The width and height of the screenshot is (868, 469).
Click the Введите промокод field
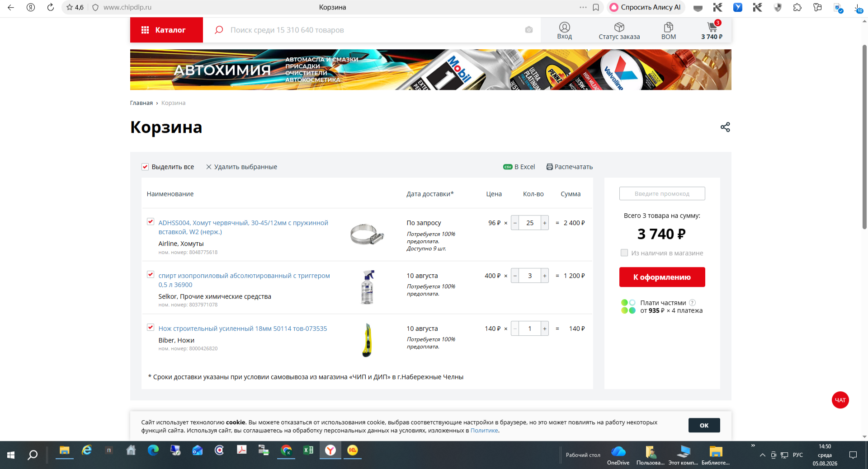point(662,193)
